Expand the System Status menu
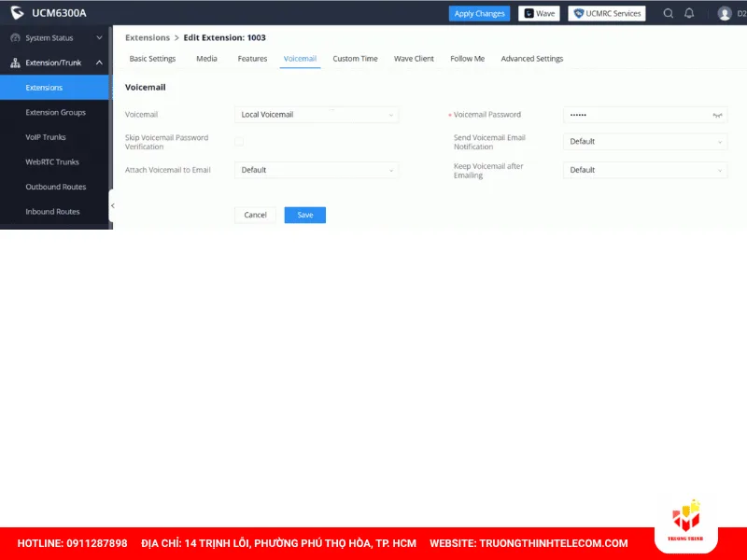 click(x=56, y=37)
